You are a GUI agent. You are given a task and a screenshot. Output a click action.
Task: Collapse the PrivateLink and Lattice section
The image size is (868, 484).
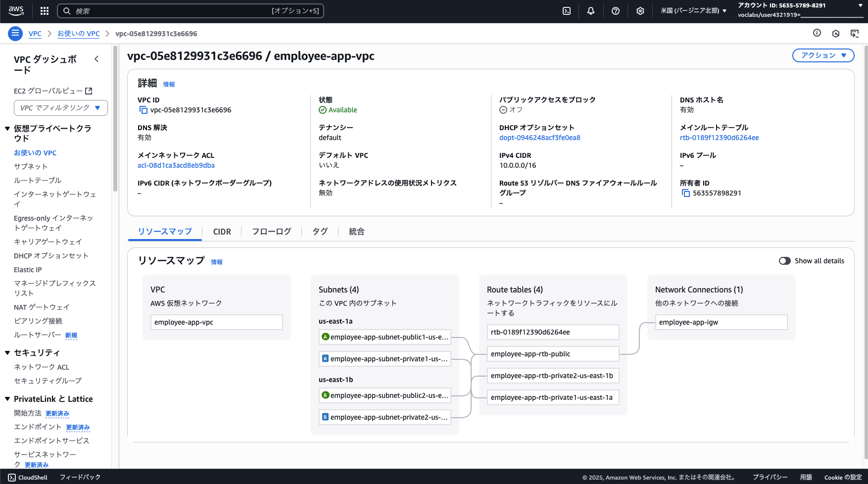click(7, 399)
